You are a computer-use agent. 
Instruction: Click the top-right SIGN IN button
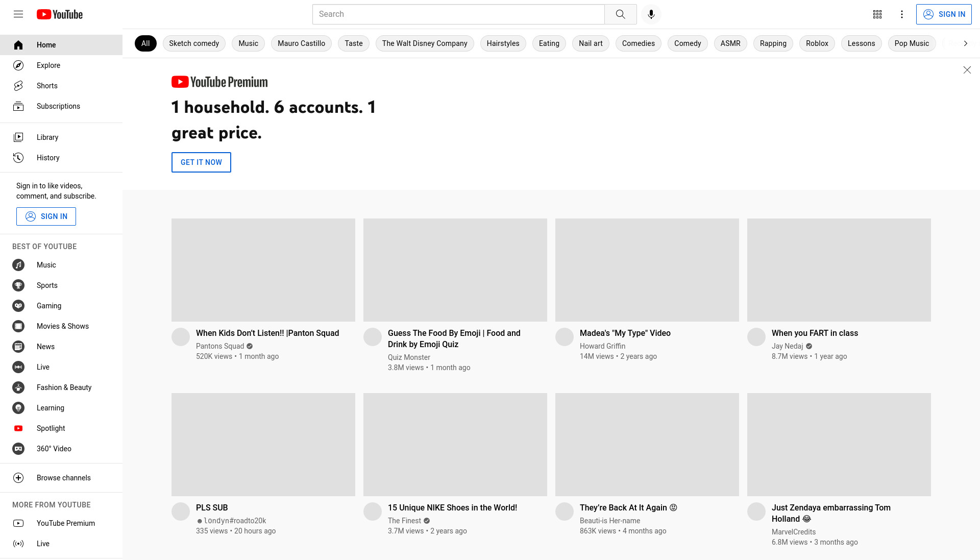944,14
